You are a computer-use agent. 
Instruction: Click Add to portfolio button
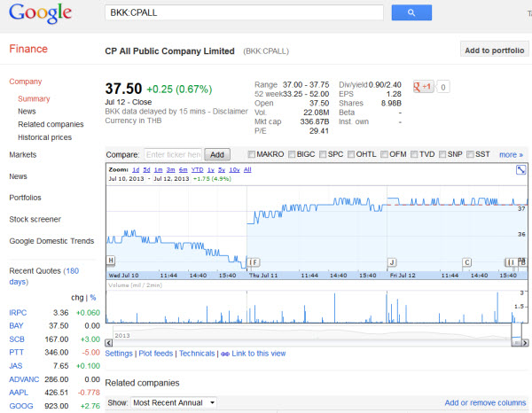[x=495, y=51]
